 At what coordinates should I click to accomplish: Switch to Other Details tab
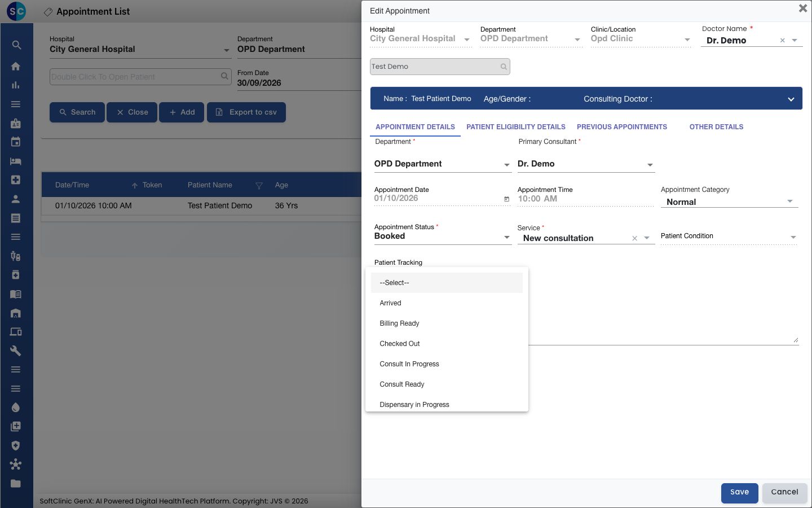pos(716,127)
